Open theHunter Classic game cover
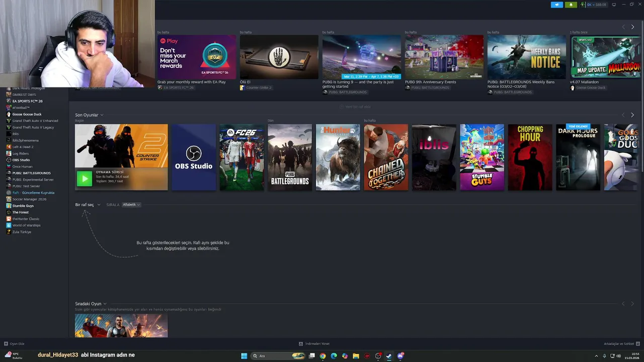The width and height of the screenshot is (644, 362). 338,157
